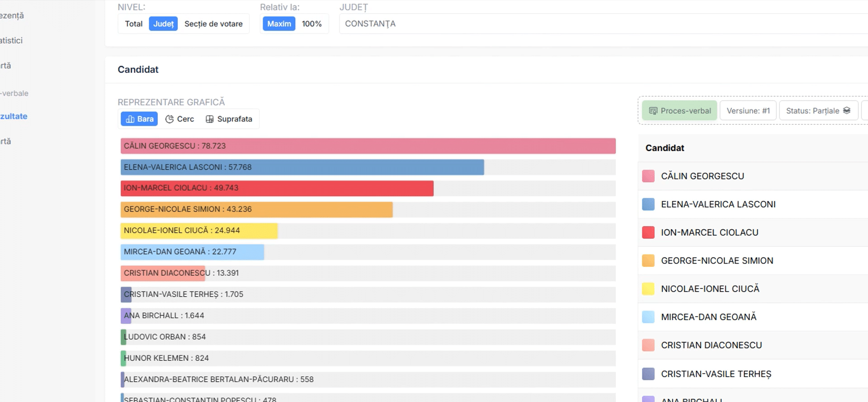This screenshot has width=868, height=402.
Task: Switch chart to Bara view
Action: [x=139, y=119]
